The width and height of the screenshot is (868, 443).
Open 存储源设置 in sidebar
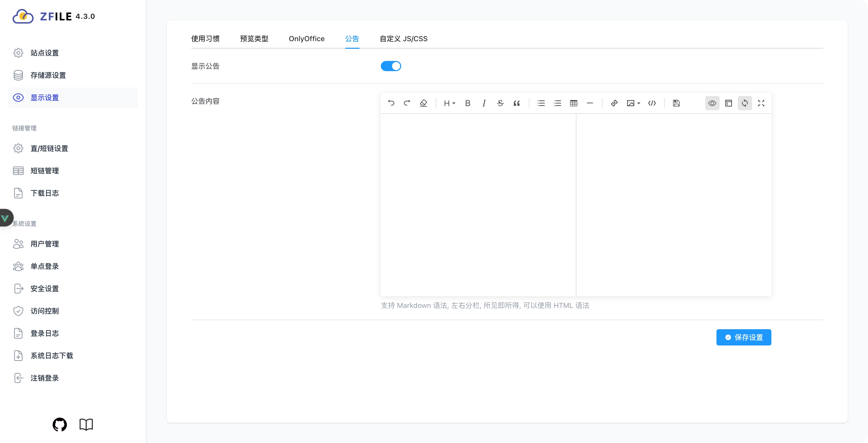[73, 75]
